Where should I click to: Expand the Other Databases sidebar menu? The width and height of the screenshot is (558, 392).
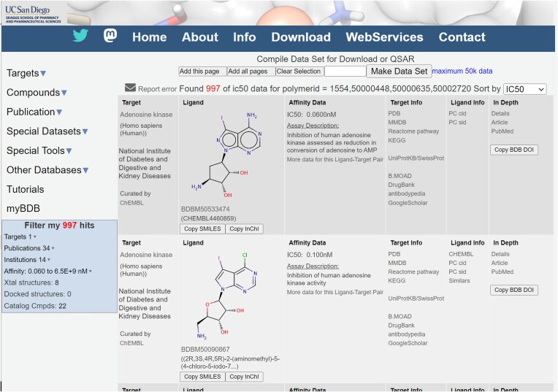click(47, 170)
